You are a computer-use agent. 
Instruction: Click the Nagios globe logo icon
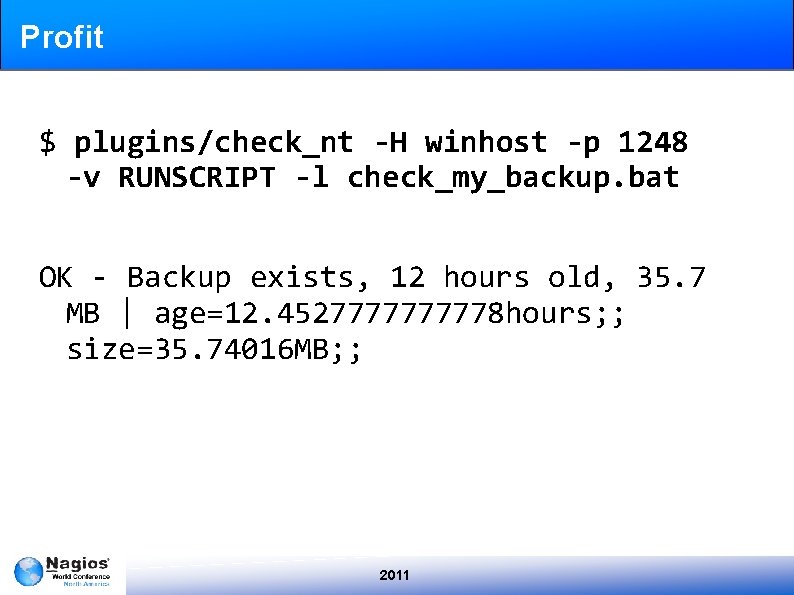[x=28, y=571]
